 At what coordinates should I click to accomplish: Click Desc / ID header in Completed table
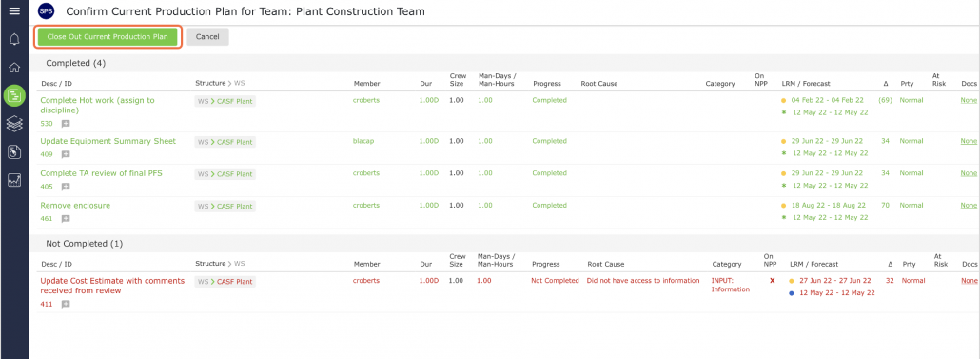(x=57, y=83)
